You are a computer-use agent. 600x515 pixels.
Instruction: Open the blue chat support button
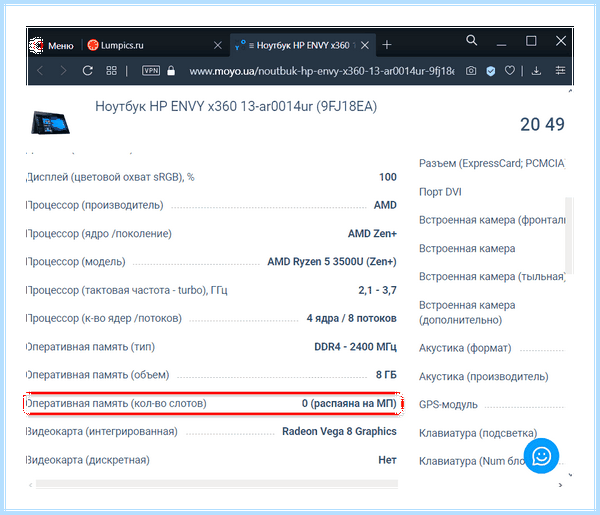pos(541,456)
